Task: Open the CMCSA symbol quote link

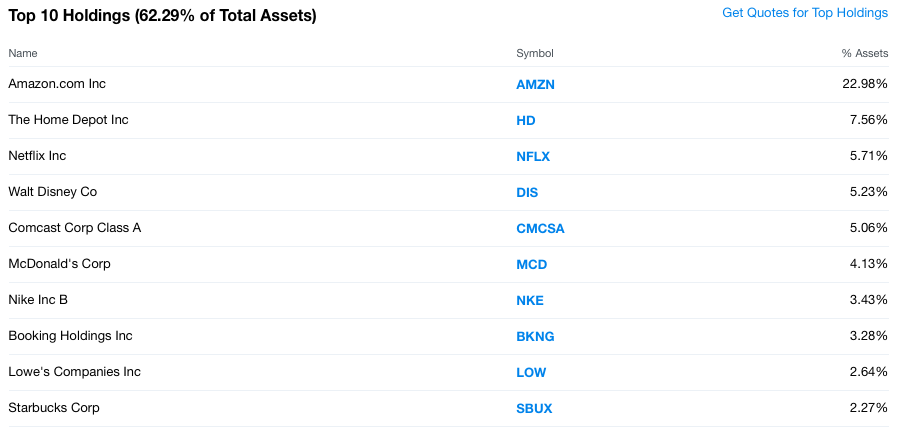Action: (x=540, y=229)
